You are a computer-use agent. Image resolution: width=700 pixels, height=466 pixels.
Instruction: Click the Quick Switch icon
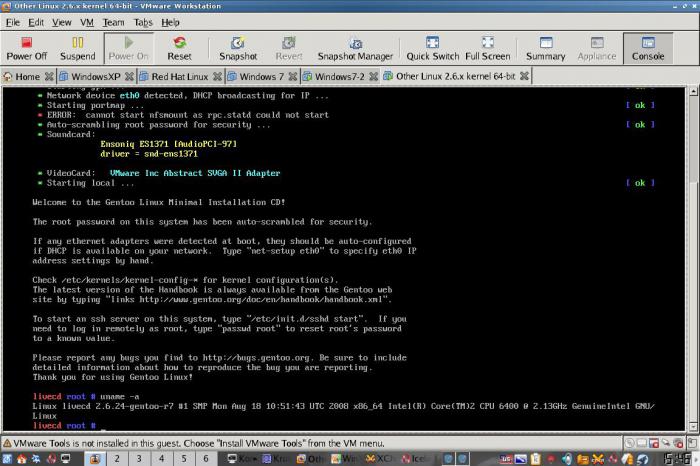(x=433, y=48)
